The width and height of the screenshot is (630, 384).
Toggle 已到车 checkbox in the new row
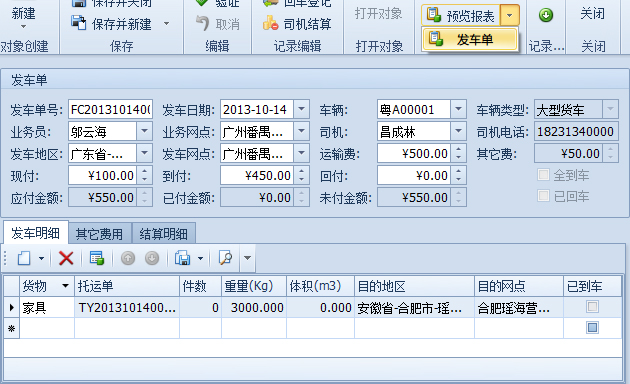[592, 328]
